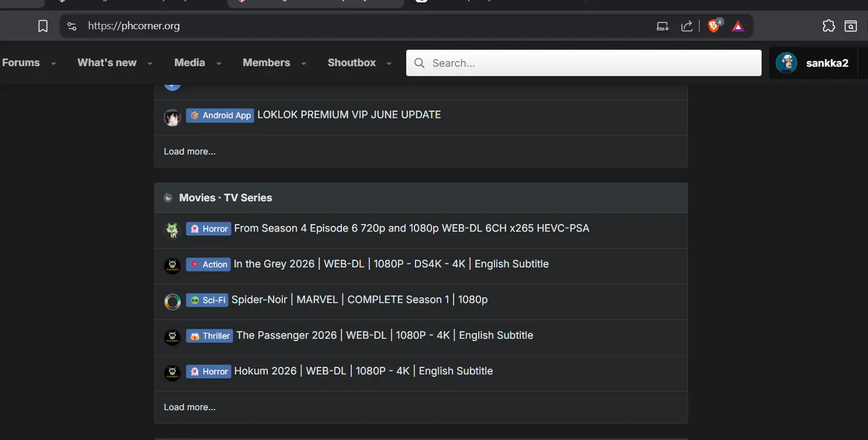This screenshot has height=440, width=868.
Task: Click the Horror tag on From Season 4
Action: point(209,229)
